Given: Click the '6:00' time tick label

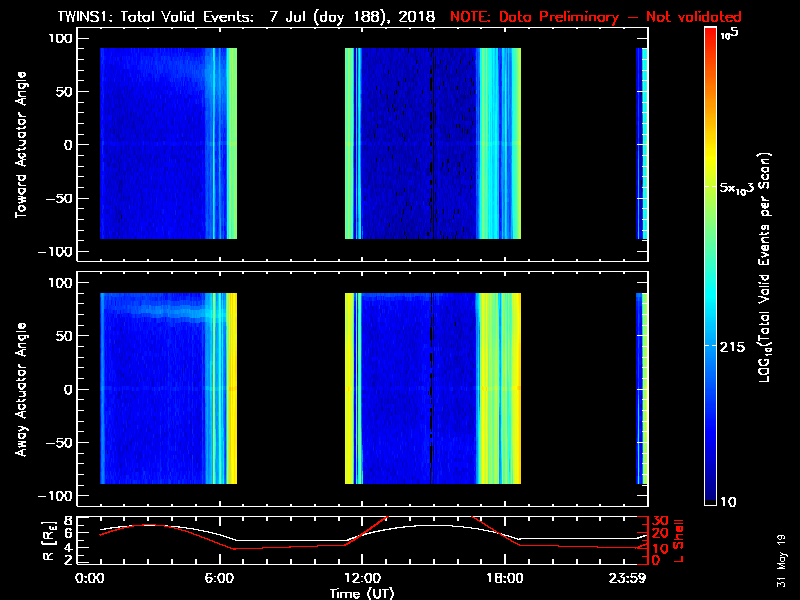Looking at the screenshot, I should pyautogui.click(x=219, y=579).
